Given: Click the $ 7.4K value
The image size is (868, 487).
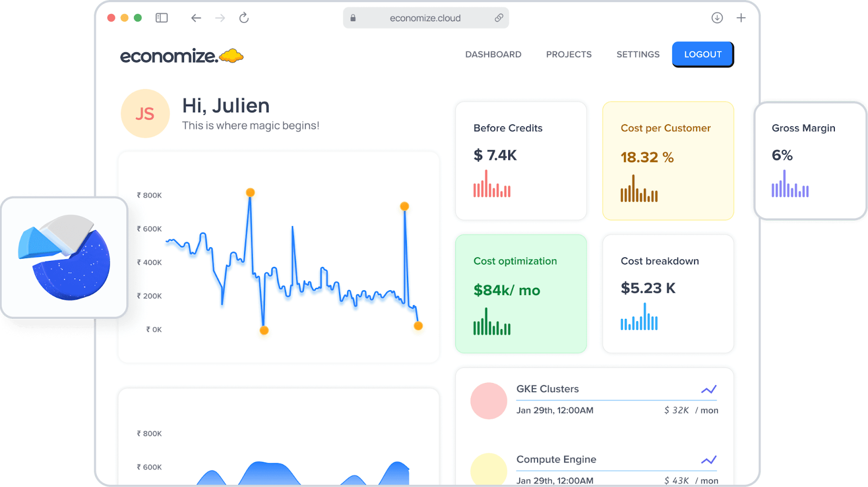Looking at the screenshot, I should point(495,155).
